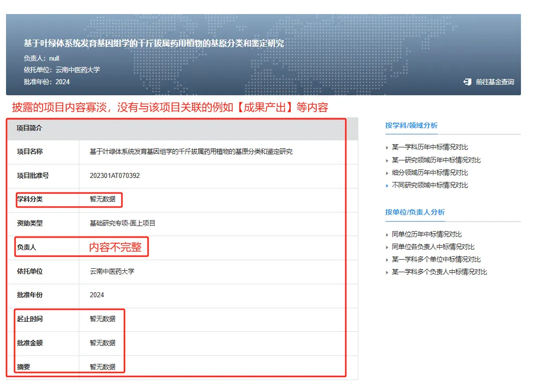Click the project name value in 项目名称 row
533x392 pixels.
pyautogui.click(x=191, y=151)
